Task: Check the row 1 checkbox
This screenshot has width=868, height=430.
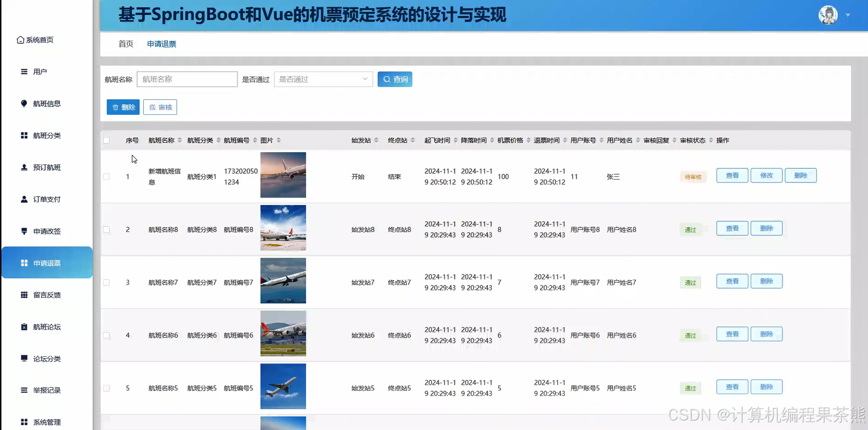Action: [106, 177]
